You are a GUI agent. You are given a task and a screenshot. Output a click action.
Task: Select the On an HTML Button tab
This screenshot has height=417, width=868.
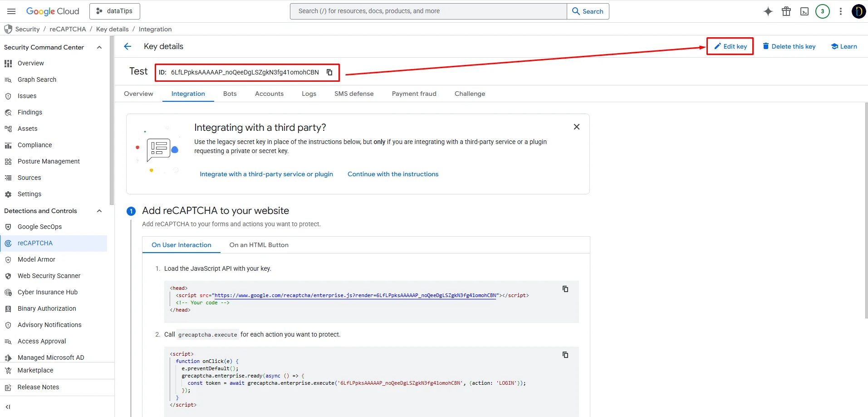(259, 245)
